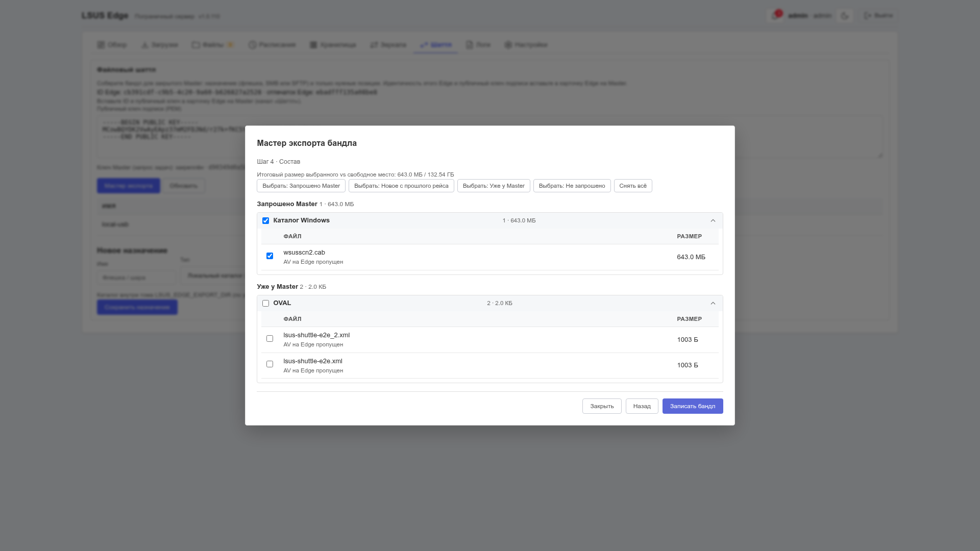Screen dimensions: 980x551
Task: Uncheck the wsusscn2.cab file checkbox
Action: [269, 256]
